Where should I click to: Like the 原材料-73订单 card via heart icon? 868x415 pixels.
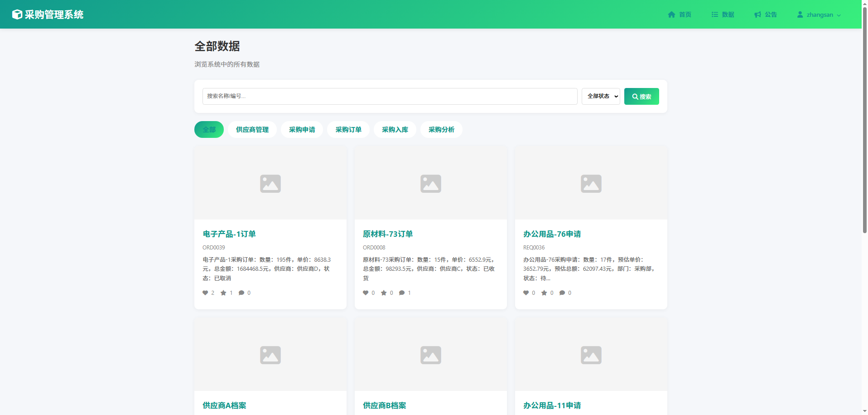(x=366, y=293)
